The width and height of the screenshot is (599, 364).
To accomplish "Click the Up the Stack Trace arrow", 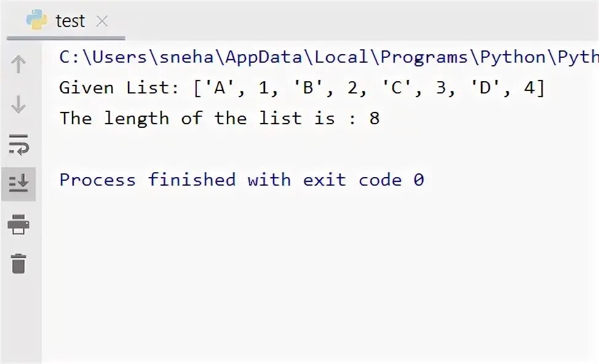I will coord(18,64).
